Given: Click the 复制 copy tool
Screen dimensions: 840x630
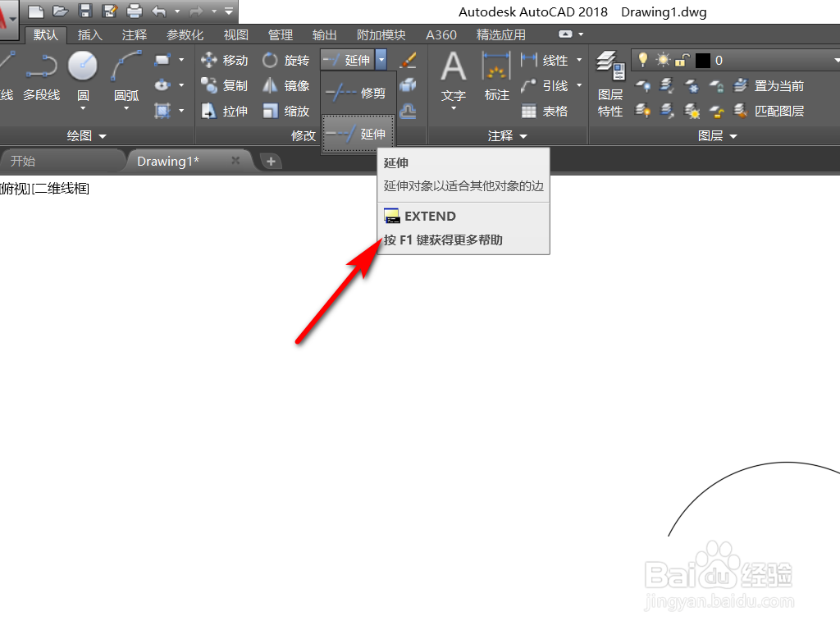Looking at the screenshot, I should (225, 85).
